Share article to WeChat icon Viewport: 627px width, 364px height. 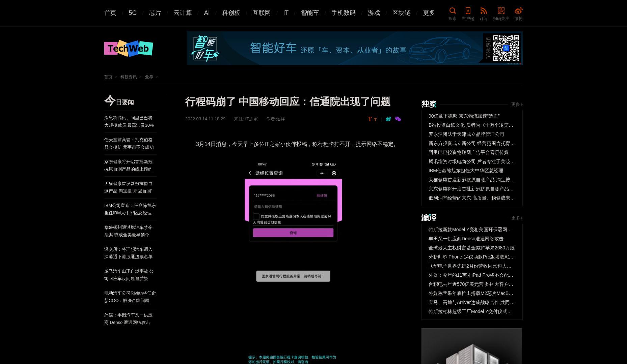pyautogui.click(x=398, y=119)
